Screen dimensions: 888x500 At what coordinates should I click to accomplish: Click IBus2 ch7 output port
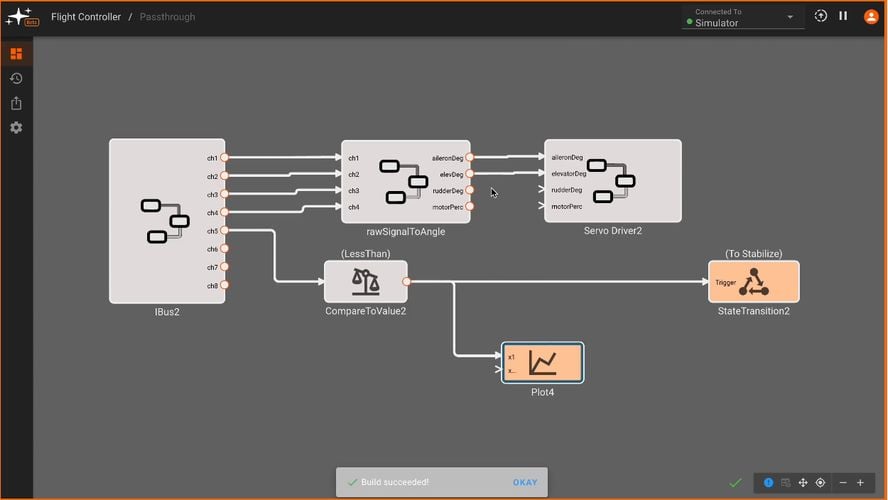pyautogui.click(x=224, y=266)
